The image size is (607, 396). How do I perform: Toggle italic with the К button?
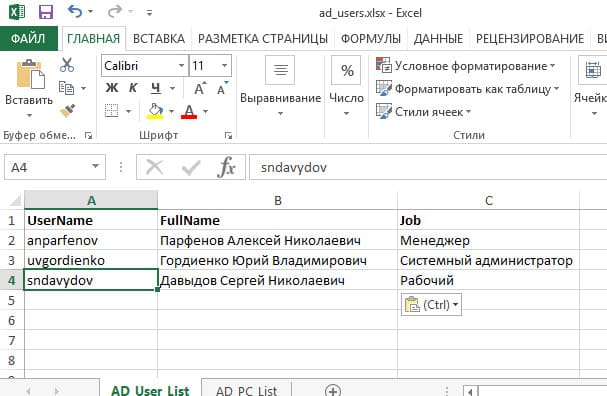(x=133, y=88)
